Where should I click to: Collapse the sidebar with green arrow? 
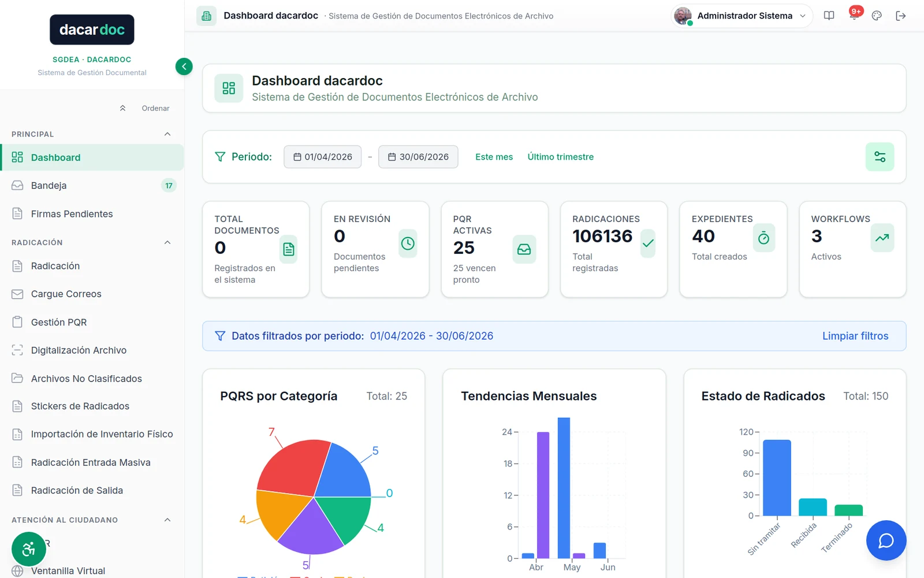tap(184, 66)
